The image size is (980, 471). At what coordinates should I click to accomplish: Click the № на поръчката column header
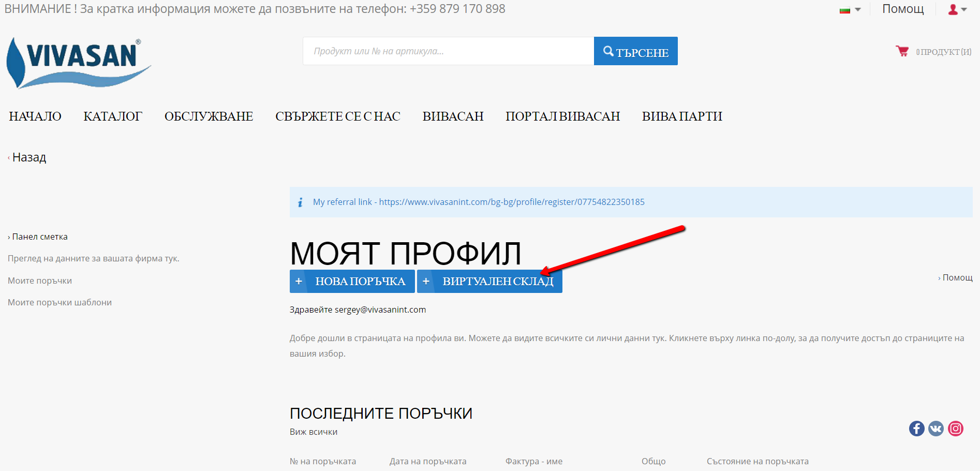(x=323, y=462)
